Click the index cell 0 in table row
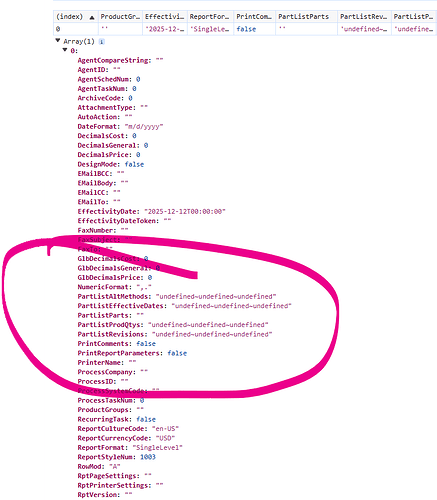The width and height of the screenshot is (437, 500). click(75, 29)
